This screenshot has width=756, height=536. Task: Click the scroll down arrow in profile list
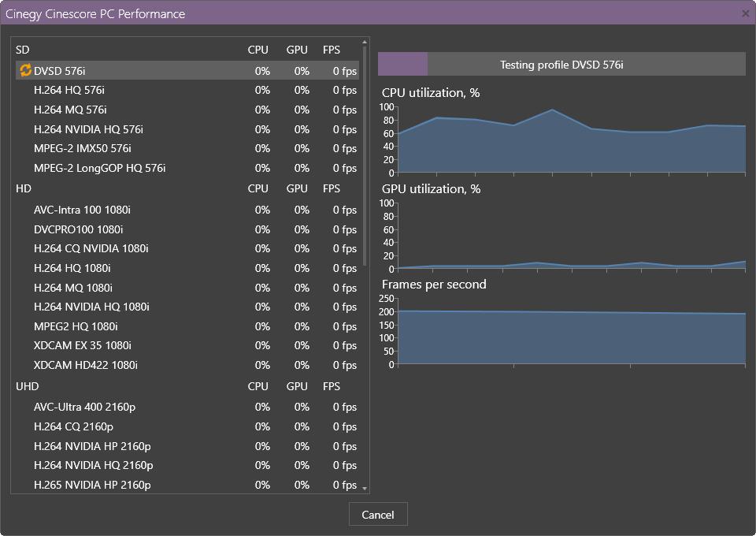click(364, 489)
